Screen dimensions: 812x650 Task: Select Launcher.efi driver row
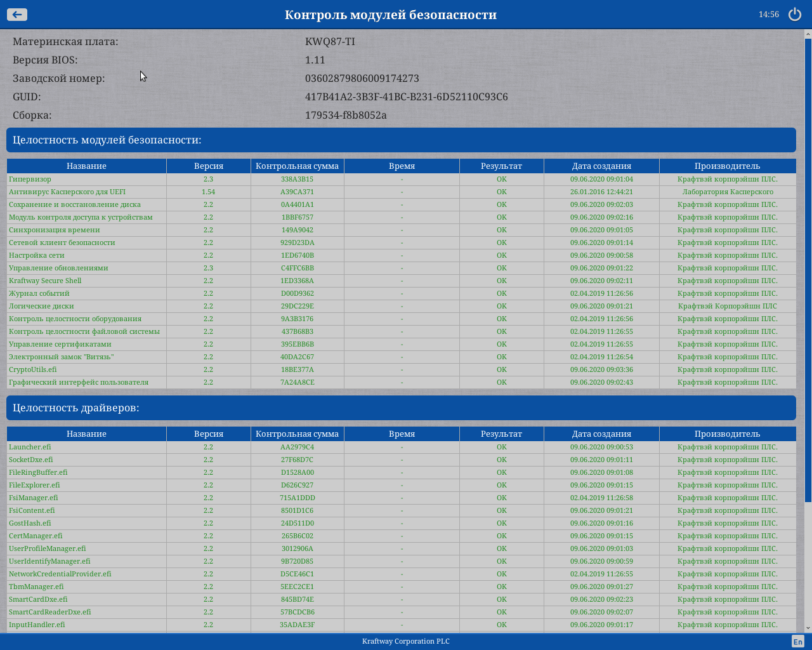[30, 447]
